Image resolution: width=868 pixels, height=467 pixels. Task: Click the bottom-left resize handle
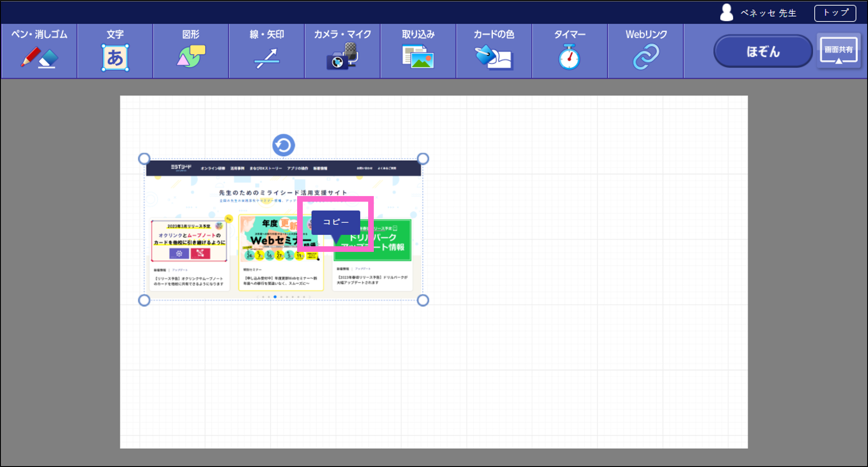144,300
